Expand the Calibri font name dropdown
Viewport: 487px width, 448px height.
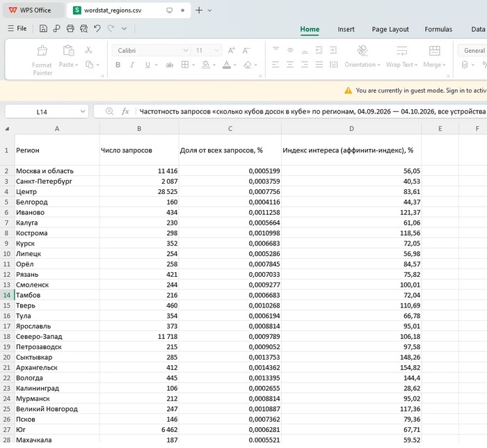point(186,50)
